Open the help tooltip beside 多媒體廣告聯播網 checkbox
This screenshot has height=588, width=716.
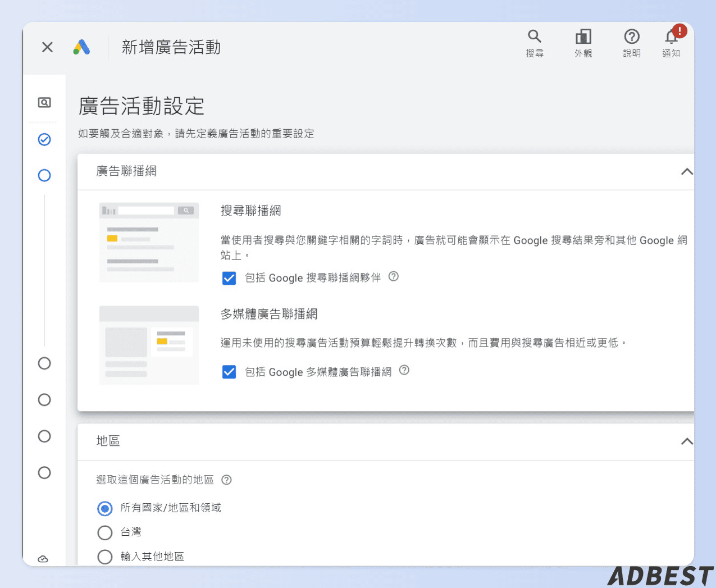click(404, 370)
